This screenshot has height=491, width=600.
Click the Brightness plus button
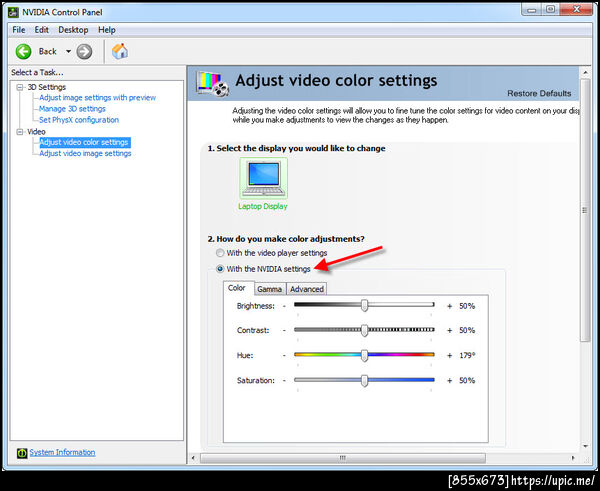(x=450, y=306)
